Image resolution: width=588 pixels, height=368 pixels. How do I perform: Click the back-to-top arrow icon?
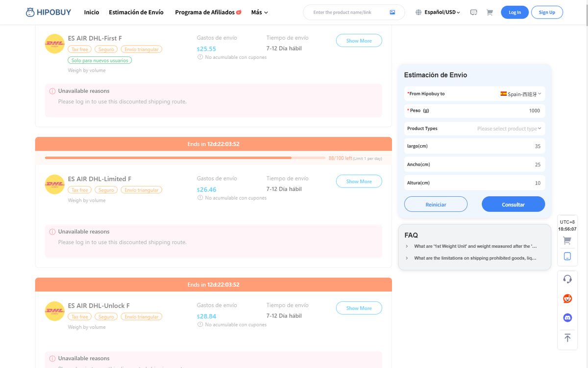pyautogui.click(x=567, y=338)
